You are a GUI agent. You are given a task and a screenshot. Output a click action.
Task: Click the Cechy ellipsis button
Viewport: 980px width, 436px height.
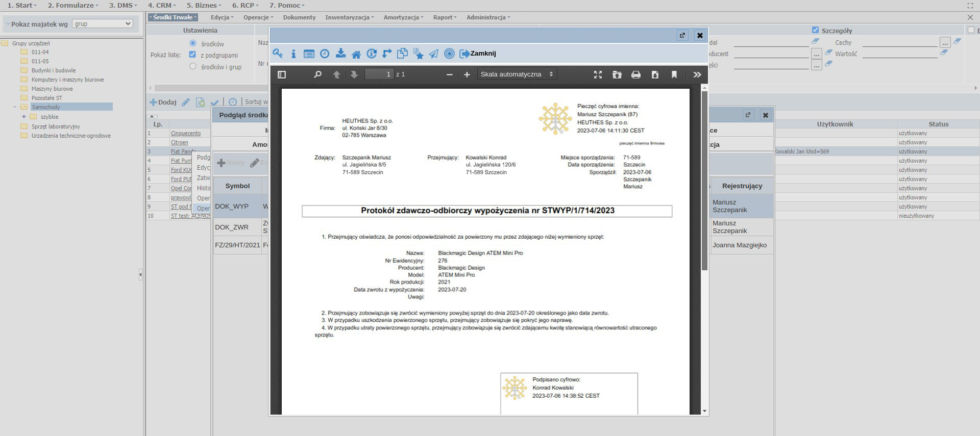(x=945, y=42)
